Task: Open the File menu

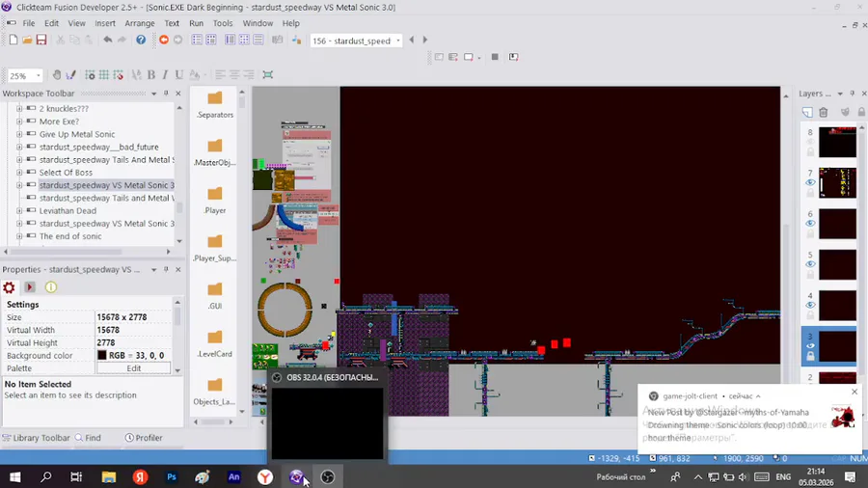Action: coord(29,23)
